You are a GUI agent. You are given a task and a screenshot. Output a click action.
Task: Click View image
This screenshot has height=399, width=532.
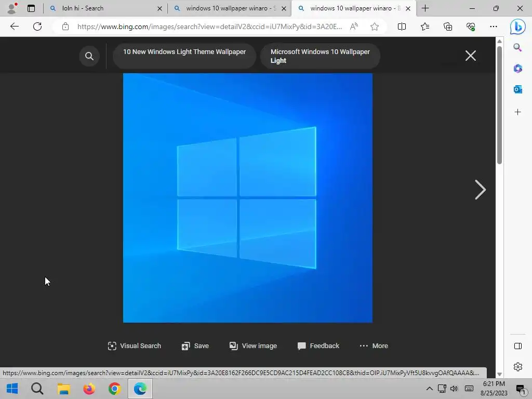pos(253,345)
